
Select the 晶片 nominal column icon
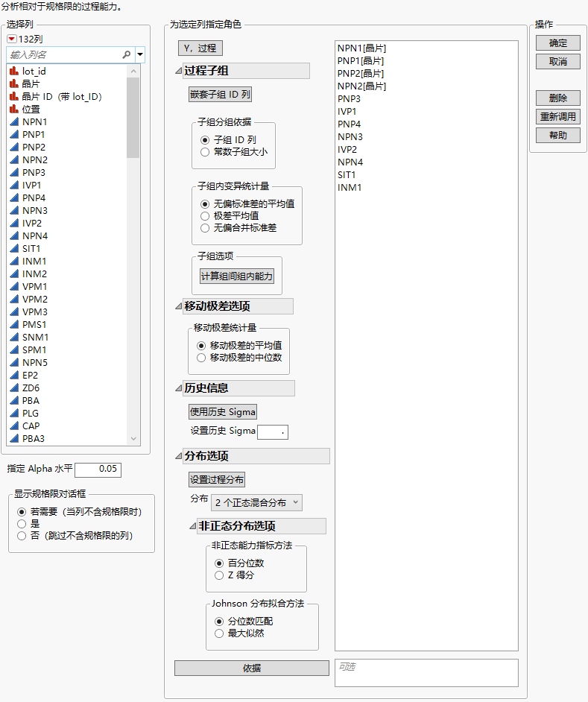14,83
